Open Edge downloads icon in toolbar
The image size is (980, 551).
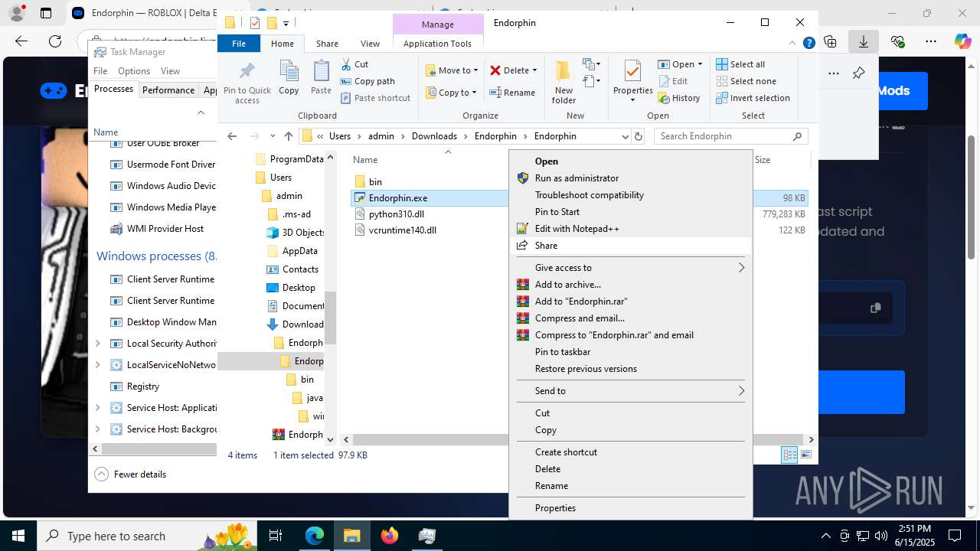864,41
